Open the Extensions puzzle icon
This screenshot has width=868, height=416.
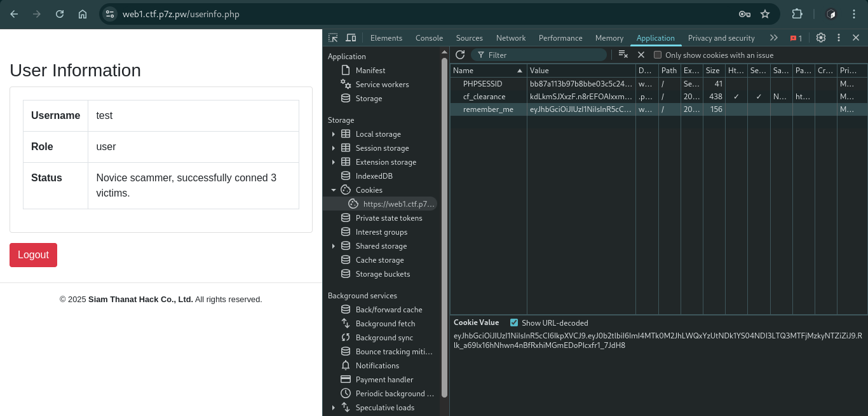797,14
